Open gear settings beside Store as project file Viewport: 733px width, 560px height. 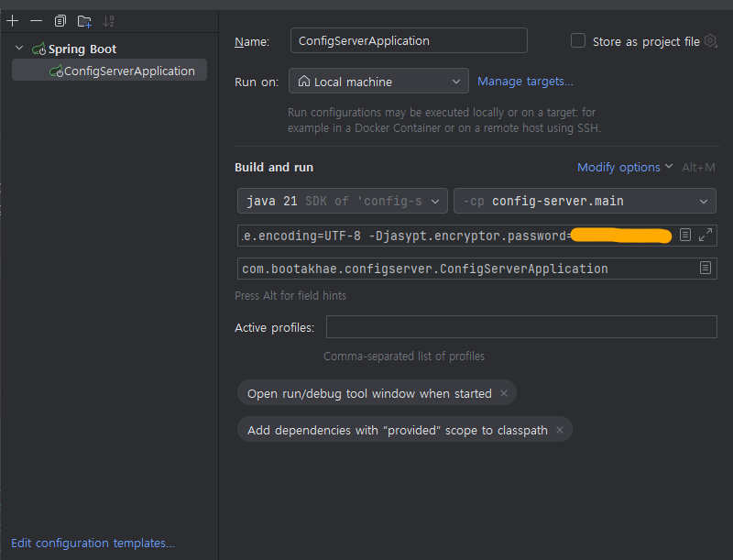tap(710, 41)
